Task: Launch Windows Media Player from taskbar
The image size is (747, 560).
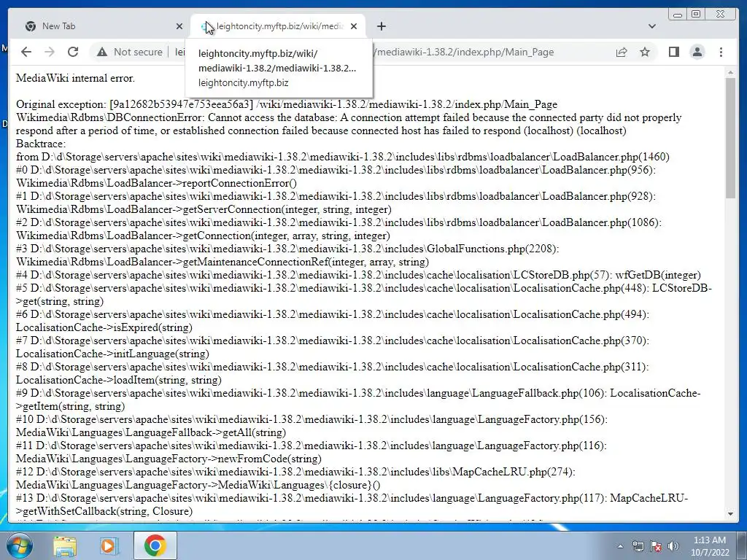Action: point(109,545)
